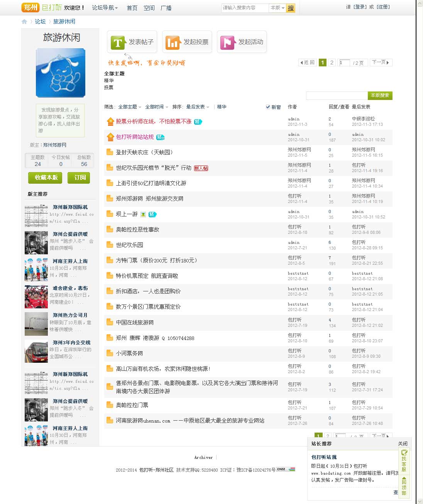Click the folder icon beside 登封天蛛农庄

(x=109, y=152)
